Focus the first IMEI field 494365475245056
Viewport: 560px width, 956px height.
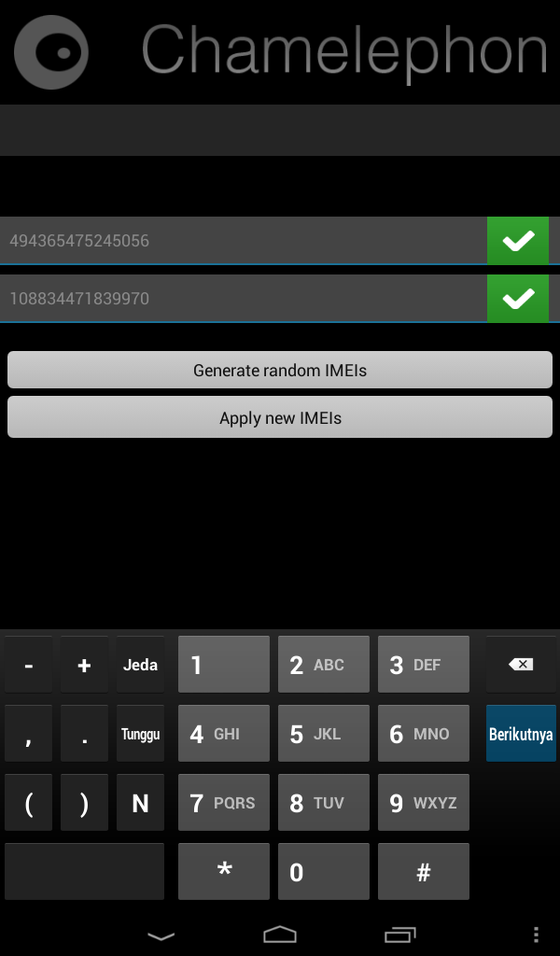click(x=244, y=240)
